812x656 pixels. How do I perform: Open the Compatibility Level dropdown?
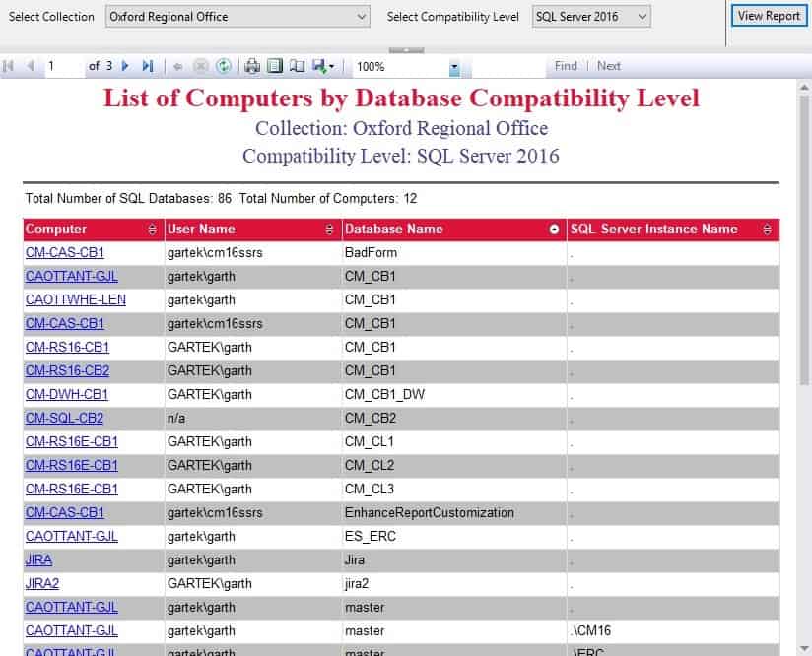point(591,17)
